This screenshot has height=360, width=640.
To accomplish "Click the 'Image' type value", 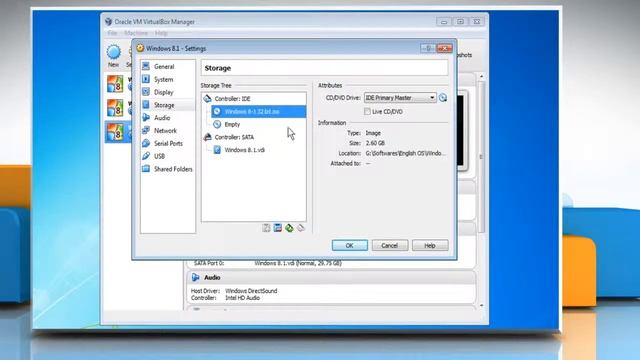I will 373,133.
